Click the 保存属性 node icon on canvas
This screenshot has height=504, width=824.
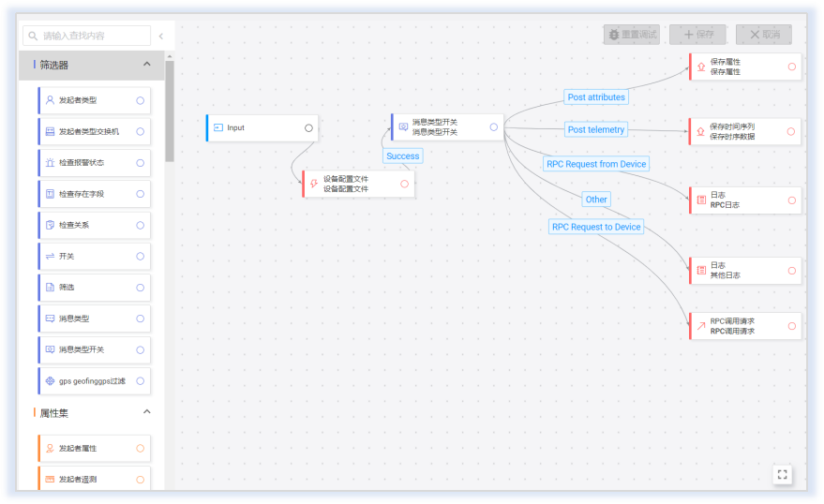(701, 67)
